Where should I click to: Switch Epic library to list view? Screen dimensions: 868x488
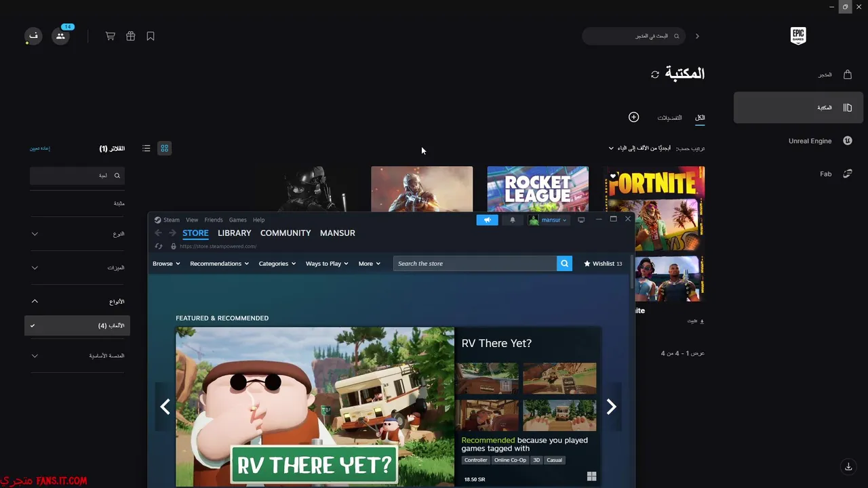coord(146,148)
